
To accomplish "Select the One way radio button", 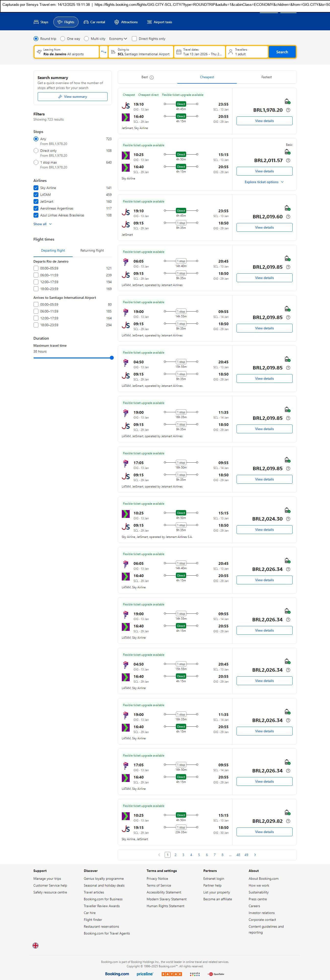I will (x=63, y=39).
